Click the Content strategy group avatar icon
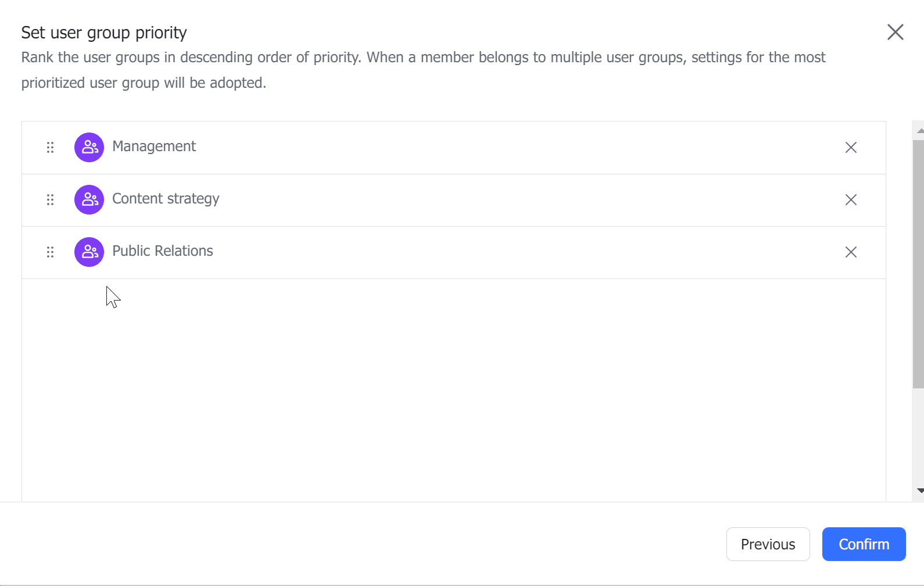924x586 pixels. tap(88, 199)
